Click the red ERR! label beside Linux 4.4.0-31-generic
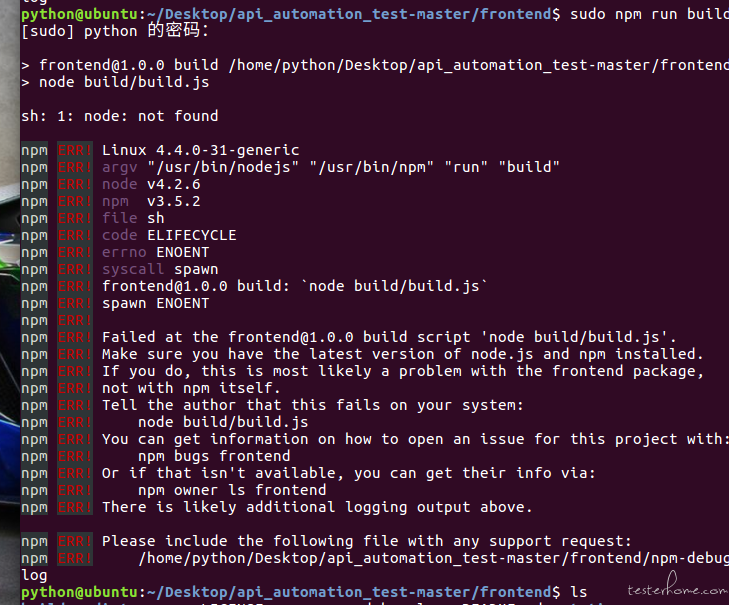This screenshot has width=729, height=605. click(x=75, y=150)
